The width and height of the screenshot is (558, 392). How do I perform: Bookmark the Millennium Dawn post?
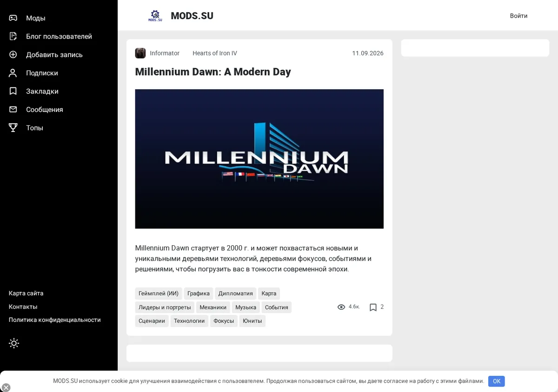373,307
